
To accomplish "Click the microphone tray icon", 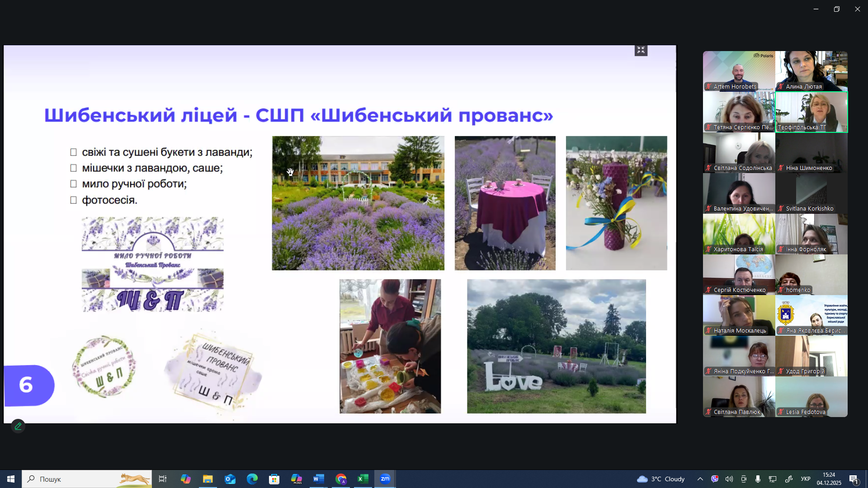I will click(x=758, y=479).
